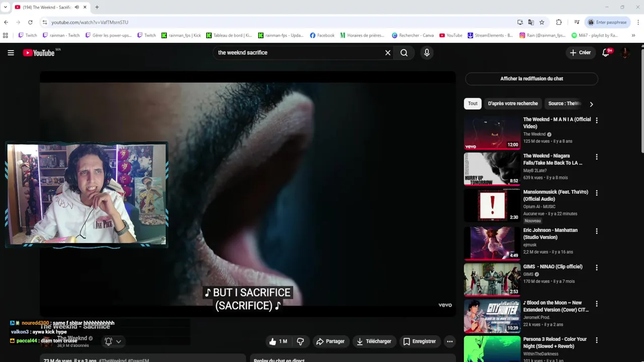Viewport: 644px width, 362px height.
Task: Open notifications bell in YouTube header
Action: [x=606, y=53]
